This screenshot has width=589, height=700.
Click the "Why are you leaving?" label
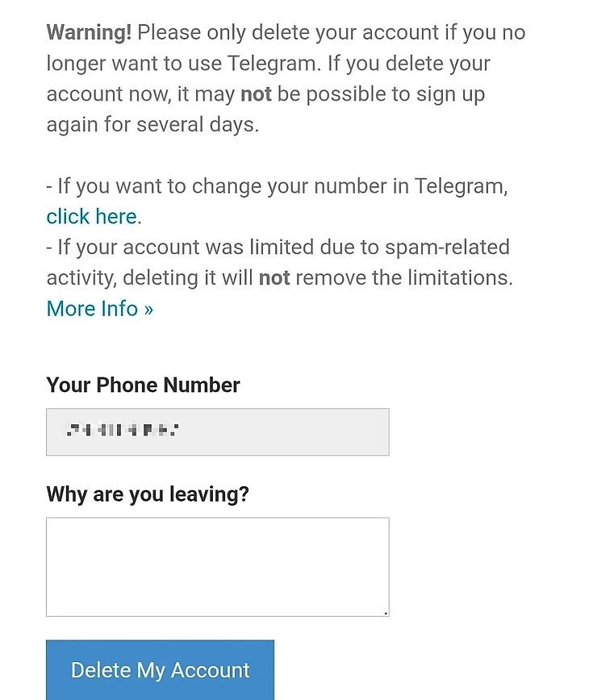coord(148,494)
